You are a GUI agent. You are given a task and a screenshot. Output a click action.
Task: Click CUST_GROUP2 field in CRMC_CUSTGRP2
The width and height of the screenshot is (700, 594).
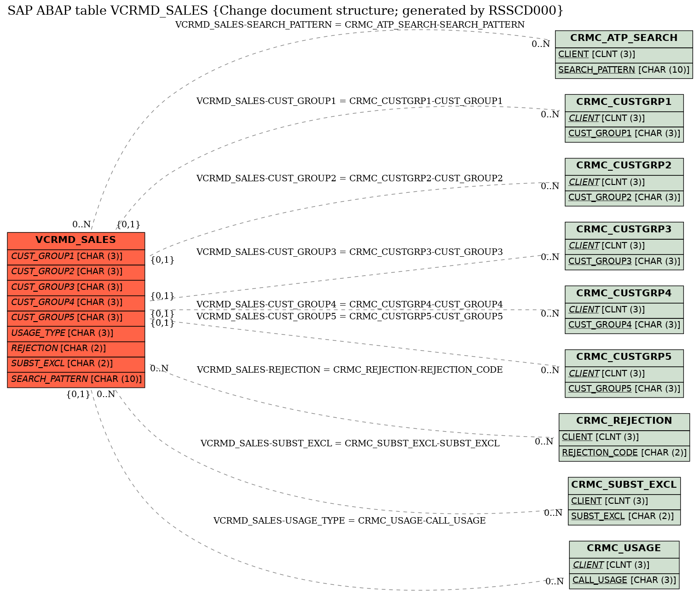(624, 197)
